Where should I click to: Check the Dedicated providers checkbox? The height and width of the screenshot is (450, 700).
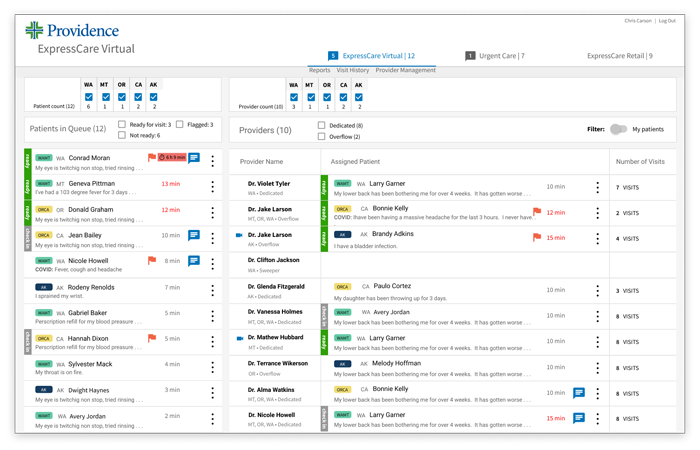321,125
